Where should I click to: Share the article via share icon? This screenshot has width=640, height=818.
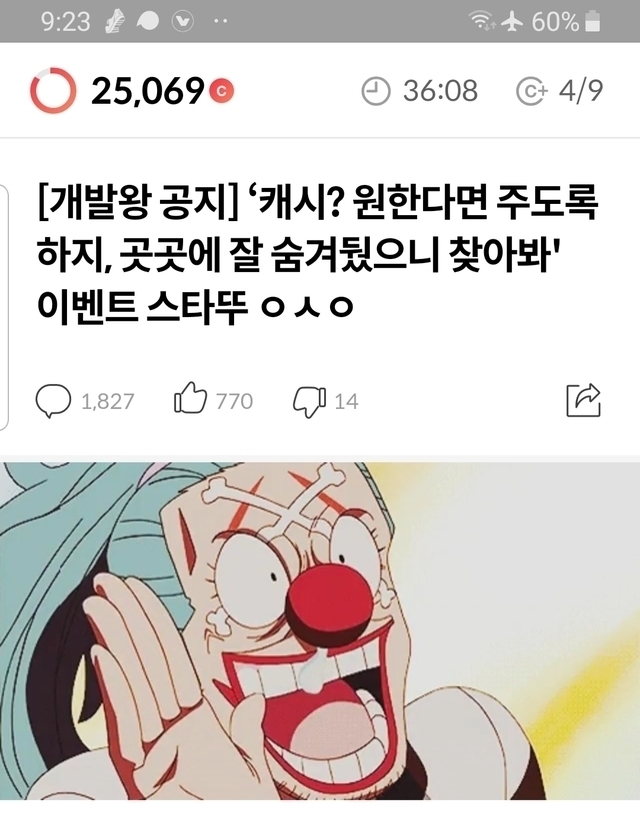[x=584, y=400]
